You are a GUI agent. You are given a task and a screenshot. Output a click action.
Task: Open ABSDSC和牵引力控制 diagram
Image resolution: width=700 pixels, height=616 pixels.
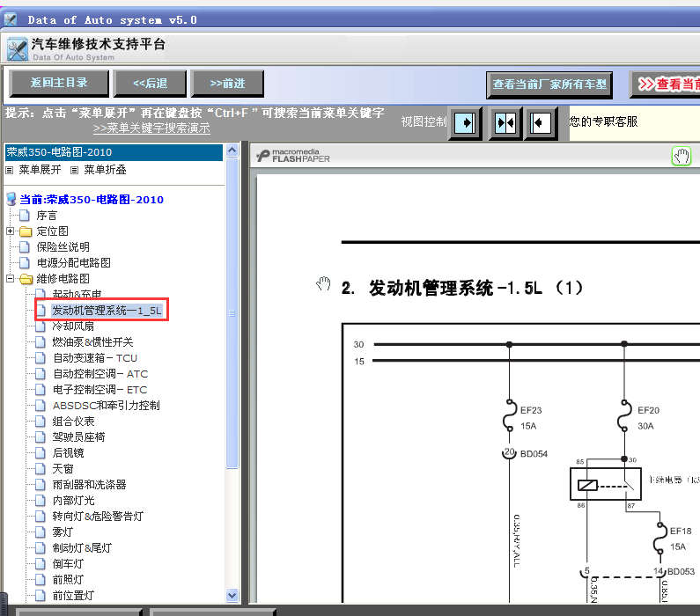click(107, 406)
